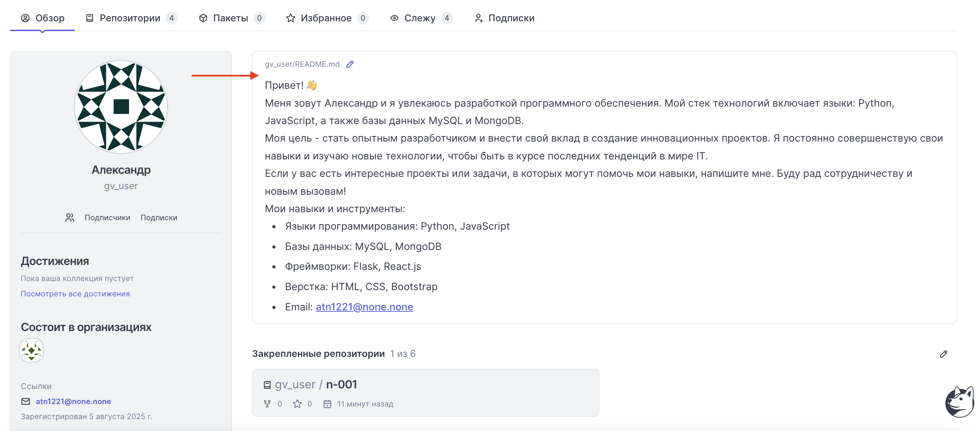Viewport: 980px width, 431px height.
Task: Click the fork count icon on n-001
Action: point(267,404)
